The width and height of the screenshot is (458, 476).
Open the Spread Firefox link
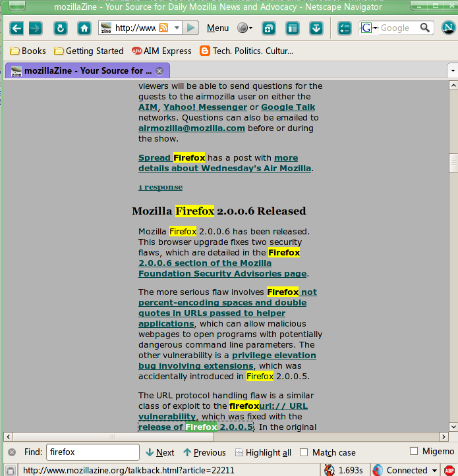172,158
